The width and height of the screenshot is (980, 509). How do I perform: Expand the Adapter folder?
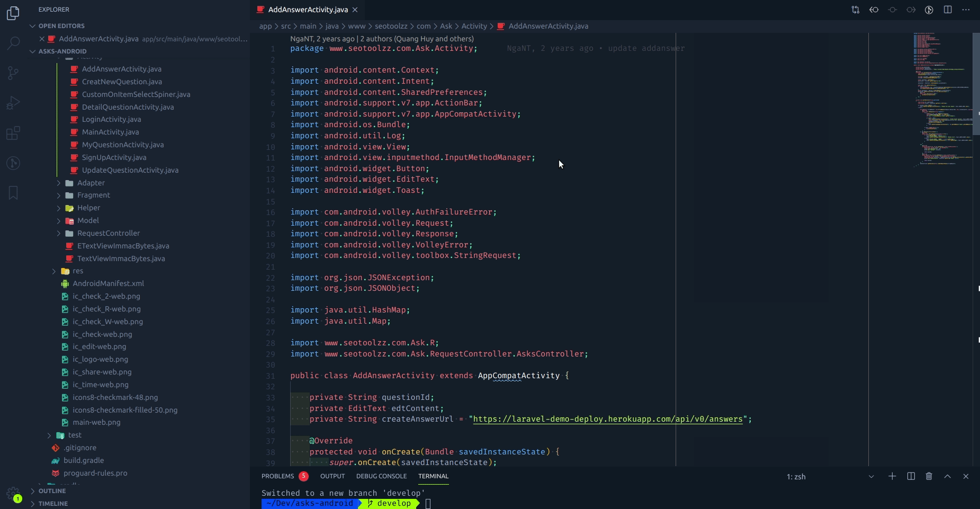pos(91,183)
